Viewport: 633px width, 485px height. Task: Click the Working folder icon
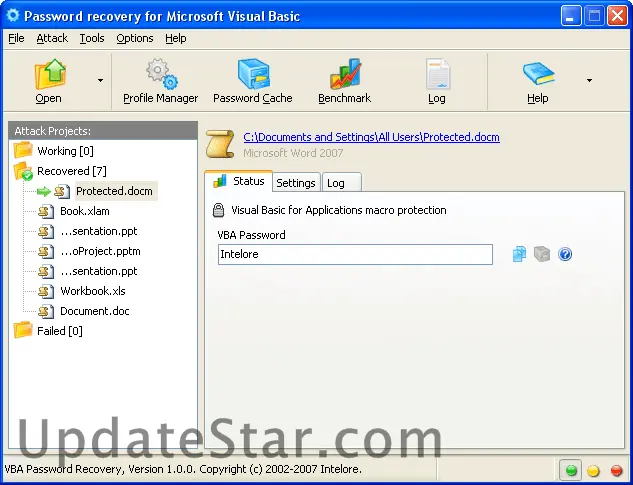[23, 150]
